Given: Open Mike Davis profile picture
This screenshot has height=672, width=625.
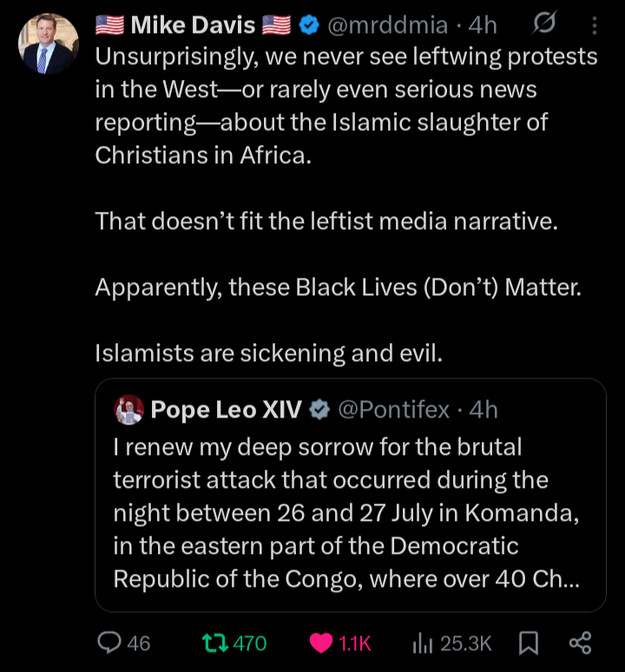Looking at the screenshot, I should tap(49, 43).
